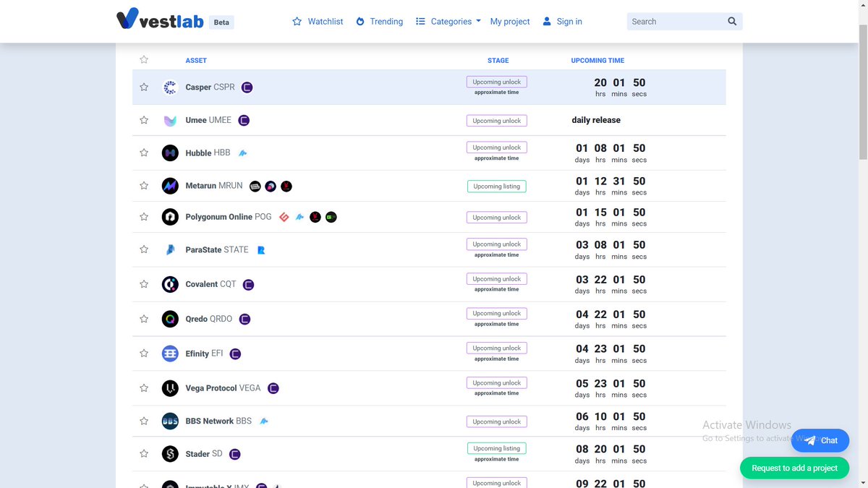Star the Stader SD row
Image resolution: width=868 pixels, height=488 pixels.
click(144, 454)
